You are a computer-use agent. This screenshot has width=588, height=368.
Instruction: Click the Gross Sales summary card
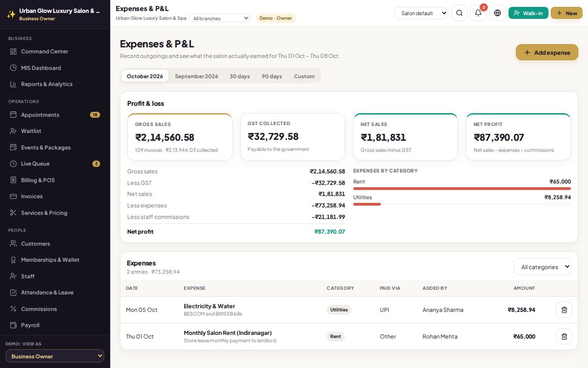[x=180, y=137]
